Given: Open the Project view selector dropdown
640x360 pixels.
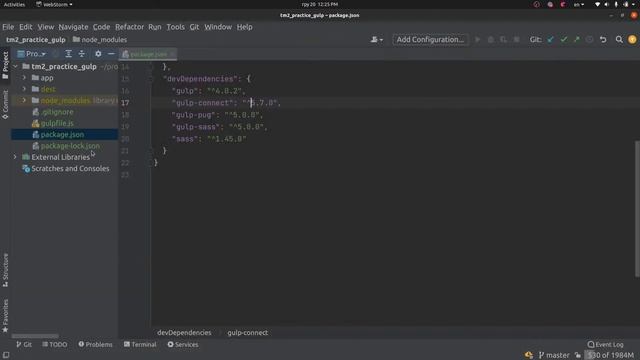Looking at the screenshot, I should point(32,54).
